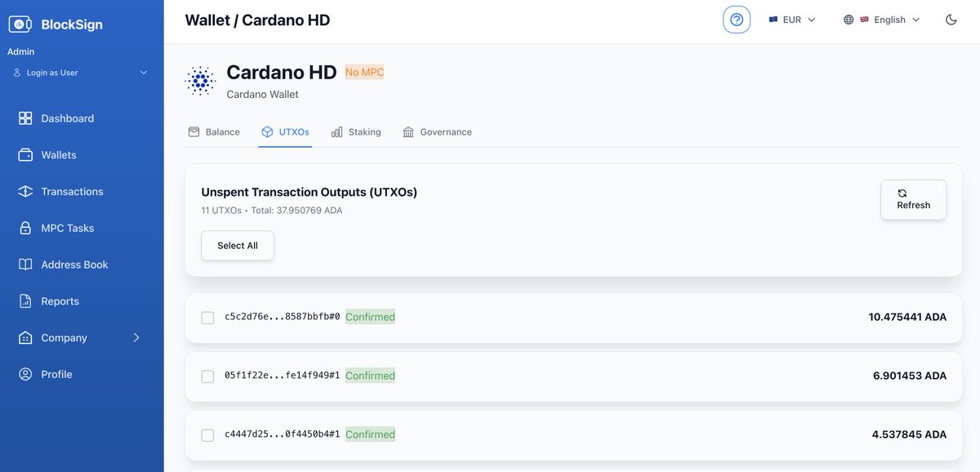Click the Refresh button
Viewport: 980px width, 472px height.
coord(913,199)
